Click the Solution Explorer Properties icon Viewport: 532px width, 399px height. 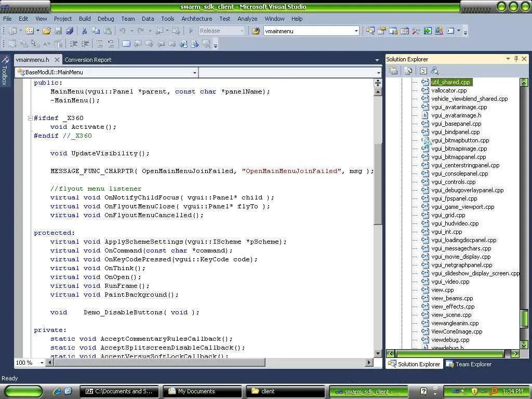pos(394,71)
